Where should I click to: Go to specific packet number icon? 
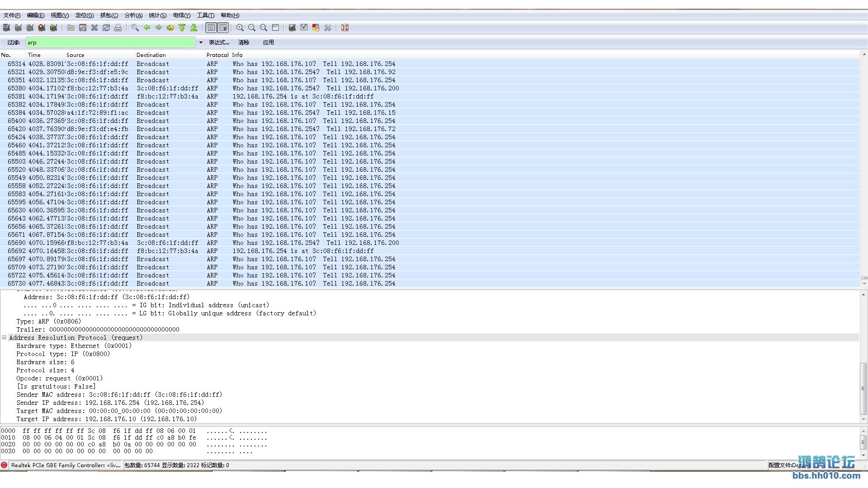click(170, 28)
